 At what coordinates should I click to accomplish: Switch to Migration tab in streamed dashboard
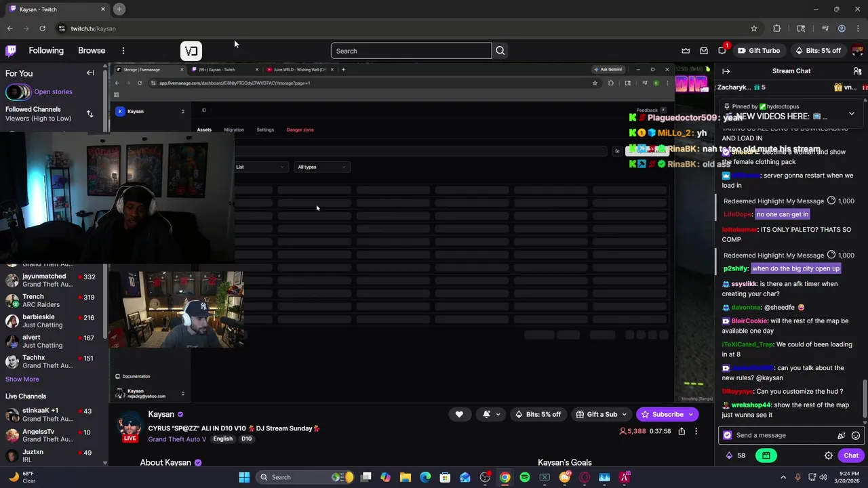point(234,129)
